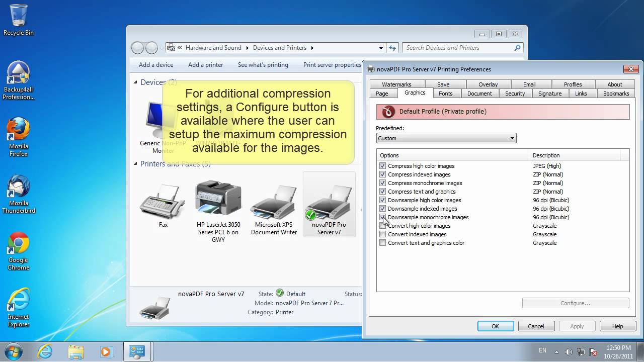
Task: Click See what's printing
Action: (x=263, y=65)
